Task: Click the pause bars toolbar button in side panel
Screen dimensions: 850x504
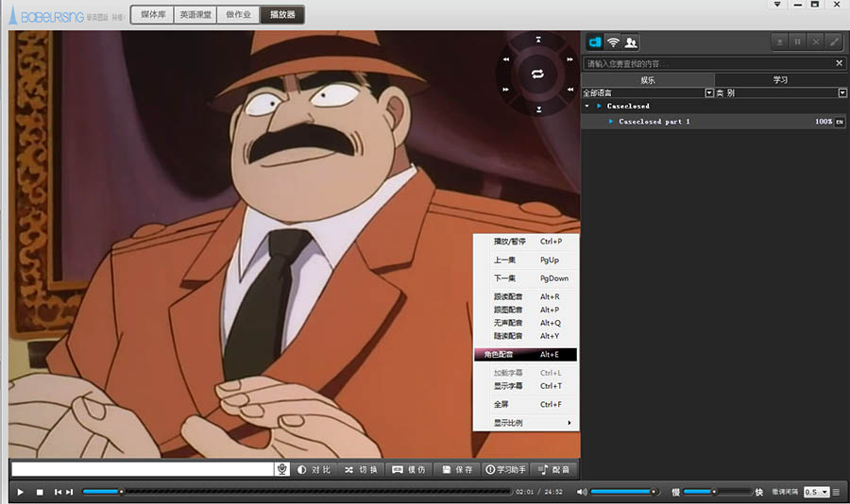Action: 797,42
